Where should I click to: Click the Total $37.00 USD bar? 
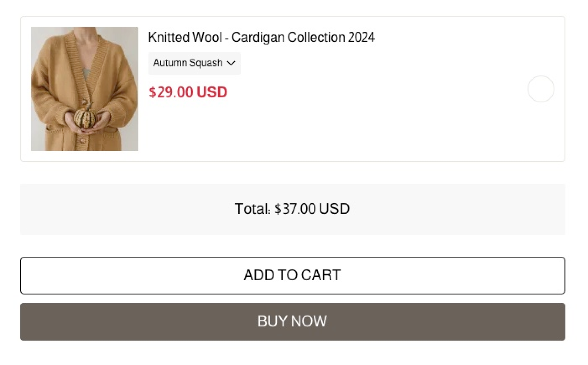pyautogui.click(x=292, y=209)
